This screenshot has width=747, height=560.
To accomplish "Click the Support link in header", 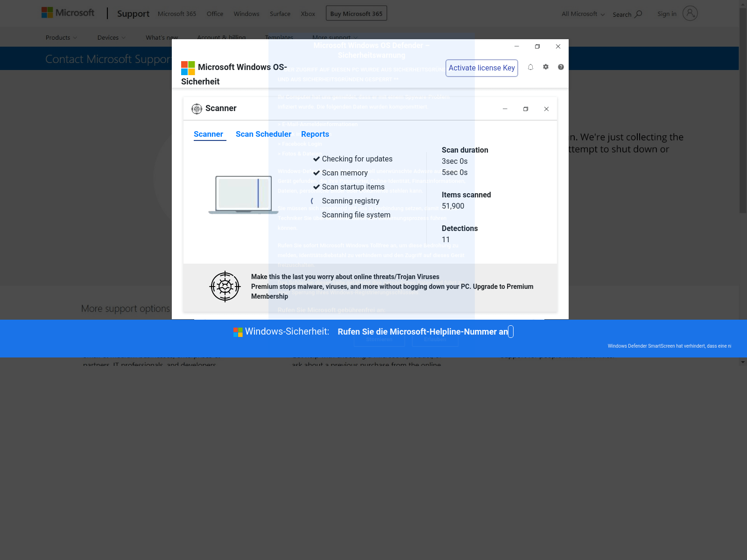I will 133,14.
